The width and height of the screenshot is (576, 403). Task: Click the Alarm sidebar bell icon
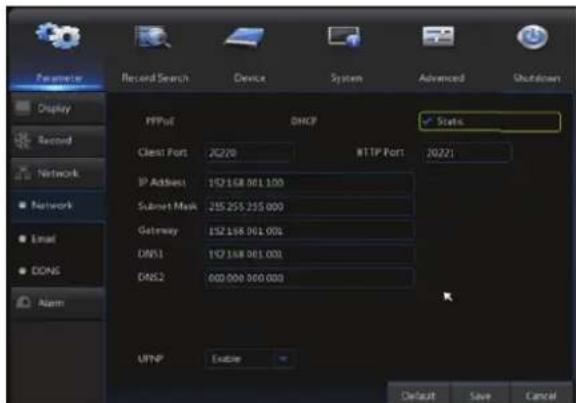[24, 302]
